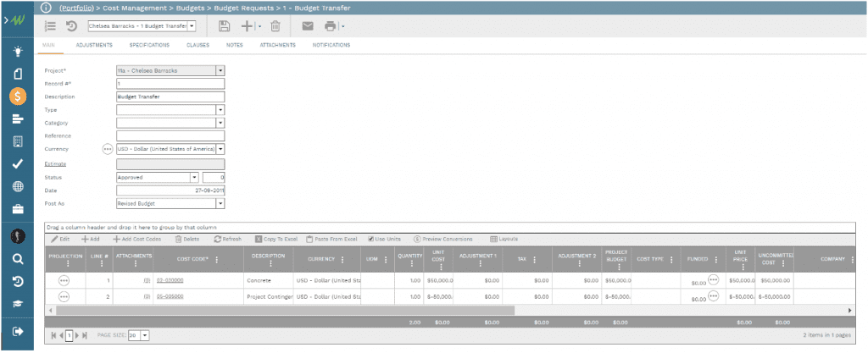
Task: Click the grid Edit button
Action: [x=60, y=240]
